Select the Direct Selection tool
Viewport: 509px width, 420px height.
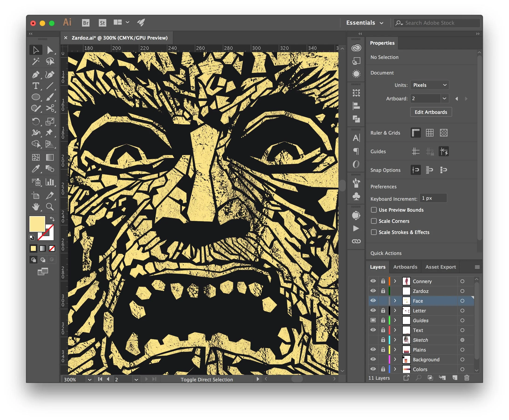tap(50, 50)
